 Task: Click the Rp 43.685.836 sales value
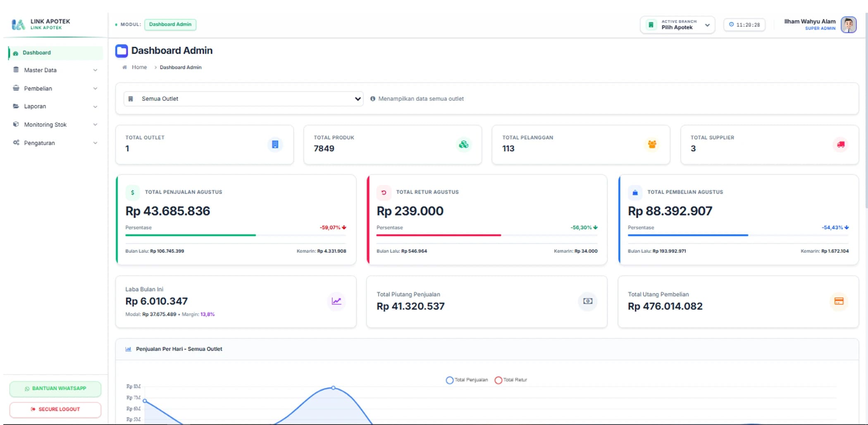coord(168,211)
